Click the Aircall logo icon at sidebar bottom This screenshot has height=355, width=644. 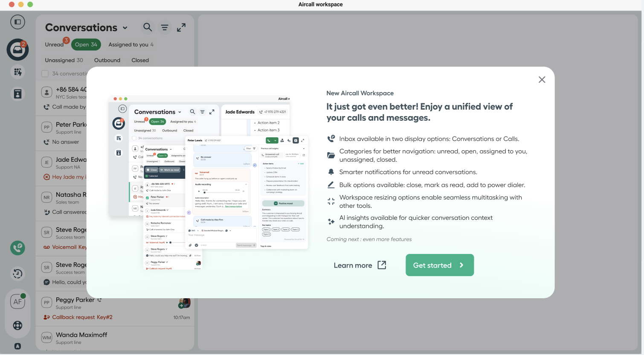17,346
